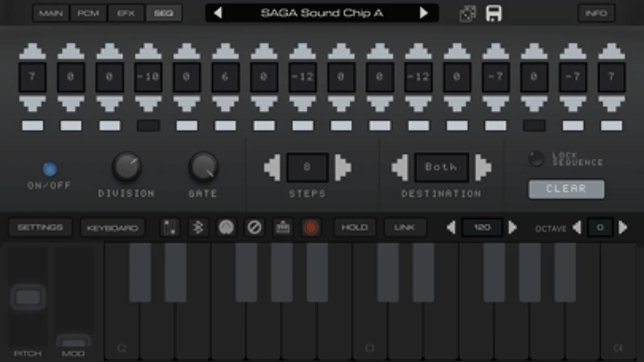Save the preset with the floppy disk icon

tap(494, 14)
